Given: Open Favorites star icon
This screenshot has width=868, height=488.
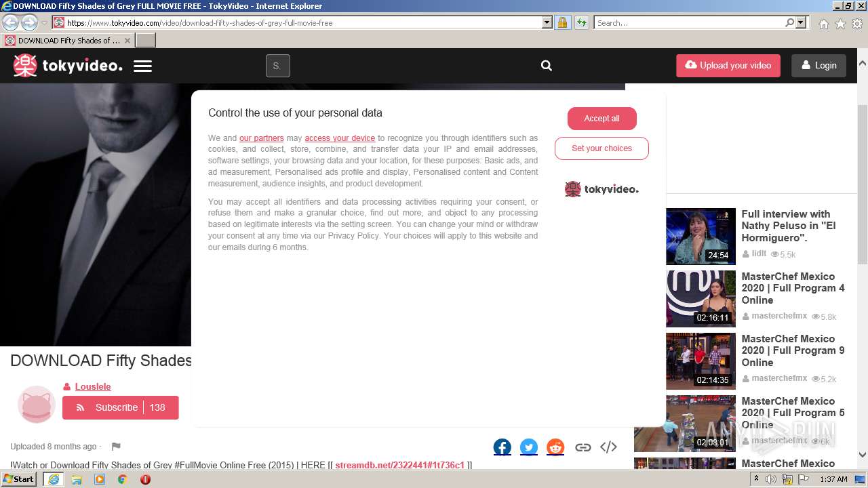Looking at the screenshot, I should [x=840, y=24].
